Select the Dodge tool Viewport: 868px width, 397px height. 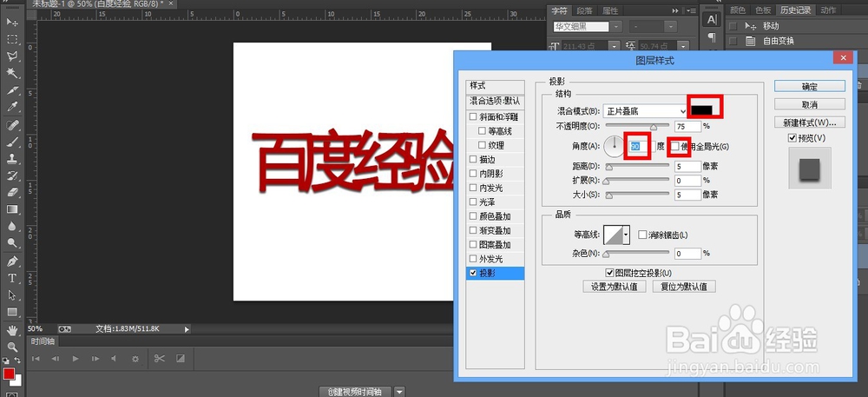12,243
